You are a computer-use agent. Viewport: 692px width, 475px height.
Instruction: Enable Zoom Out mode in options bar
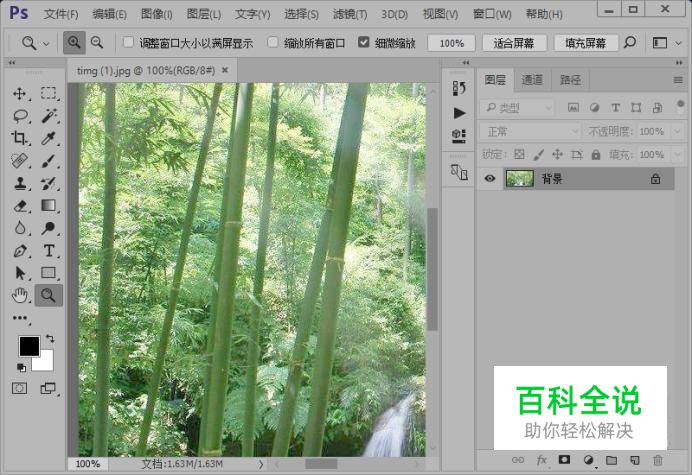click(x=97, y=42)
